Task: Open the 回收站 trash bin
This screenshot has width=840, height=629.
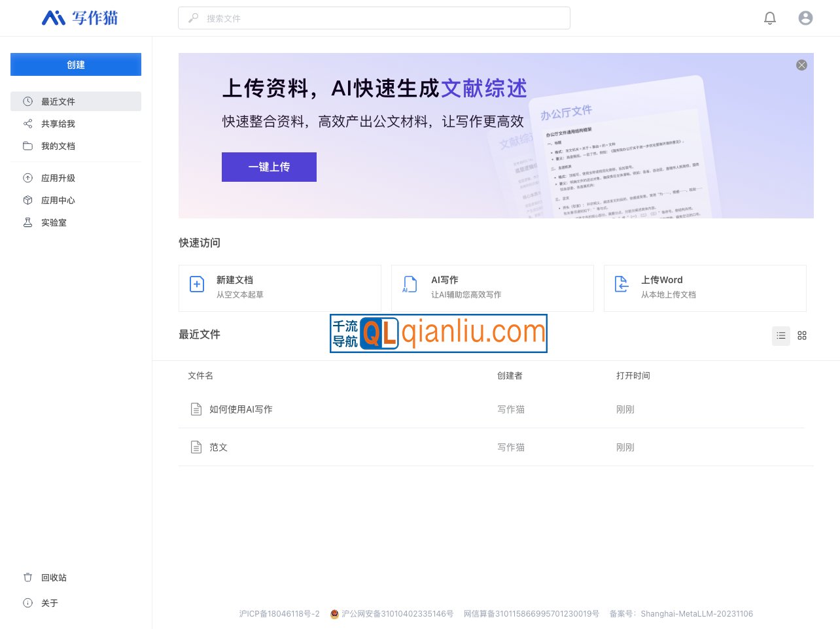Action: coord(54,577)
